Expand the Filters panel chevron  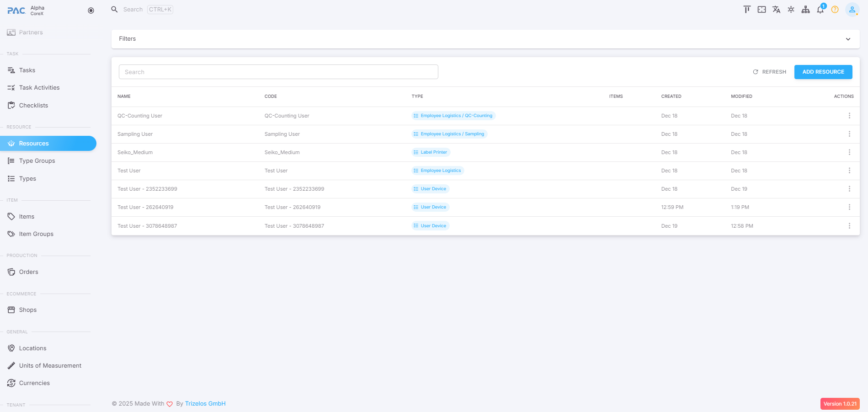coord(848,39)
